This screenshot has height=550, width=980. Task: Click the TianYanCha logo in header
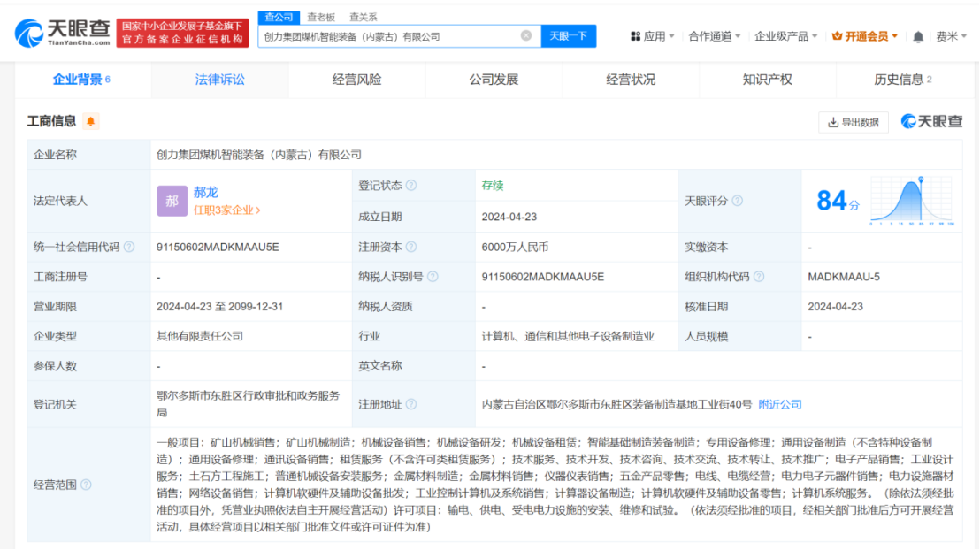point(60,33)
